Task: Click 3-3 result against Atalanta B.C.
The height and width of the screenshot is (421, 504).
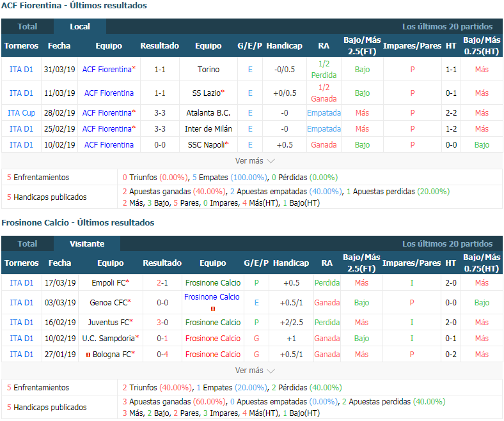Action: [160, 113]
